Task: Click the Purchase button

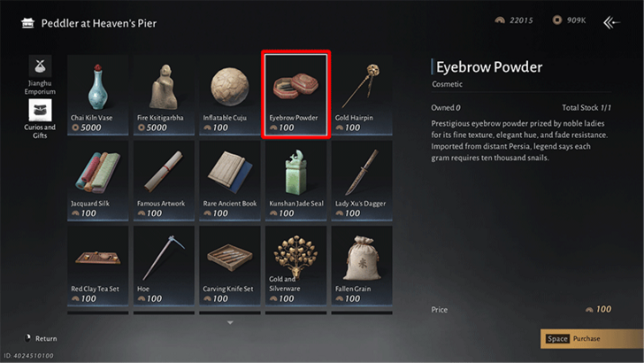Action: point(592,339)
